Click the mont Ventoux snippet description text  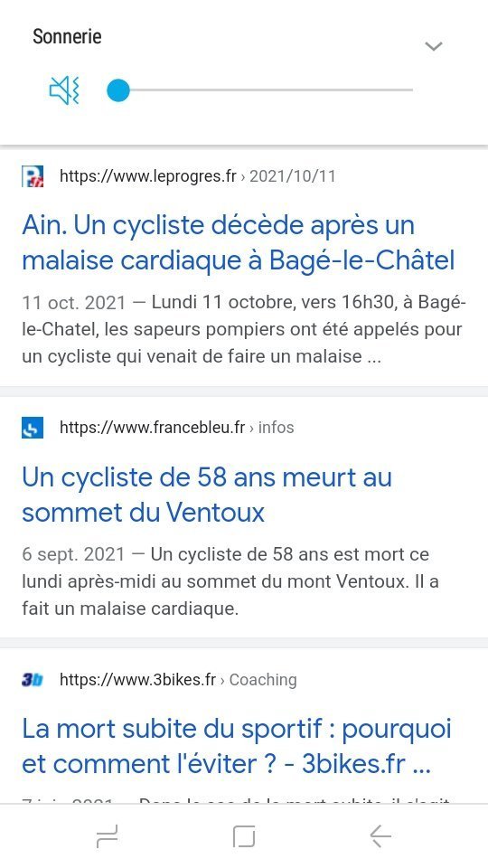(x=230, y=581)
